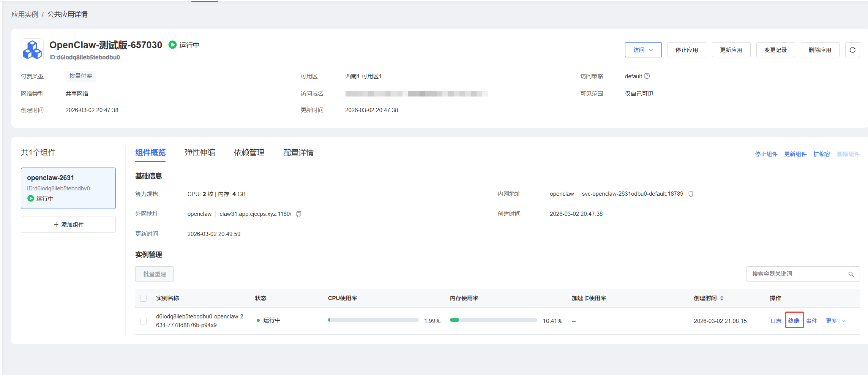Open the 终端 link for the instance
The image size is (868, 375).
pyautogui.click(x=794, y=321)
